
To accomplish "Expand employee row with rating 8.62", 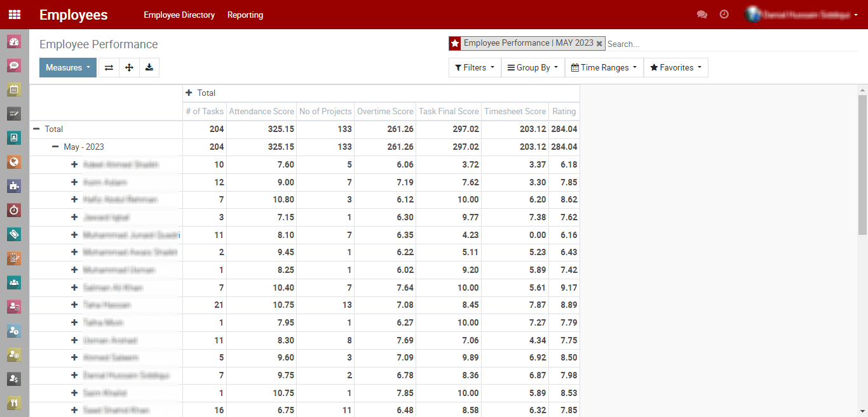I will (74, 199).
